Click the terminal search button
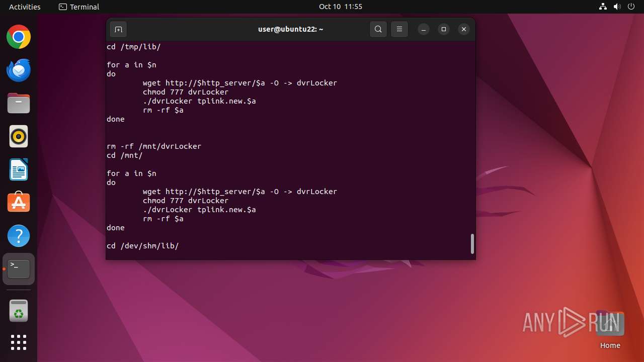 click(x=378, y=29)
